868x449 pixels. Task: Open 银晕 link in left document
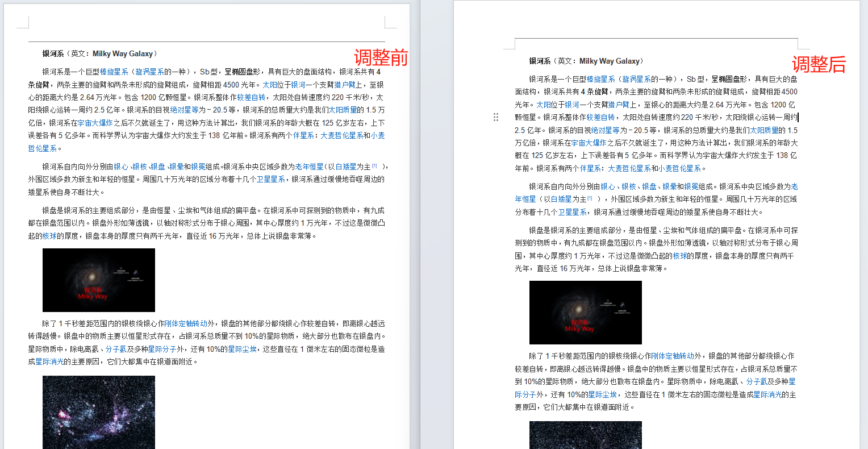pos(176,167)
